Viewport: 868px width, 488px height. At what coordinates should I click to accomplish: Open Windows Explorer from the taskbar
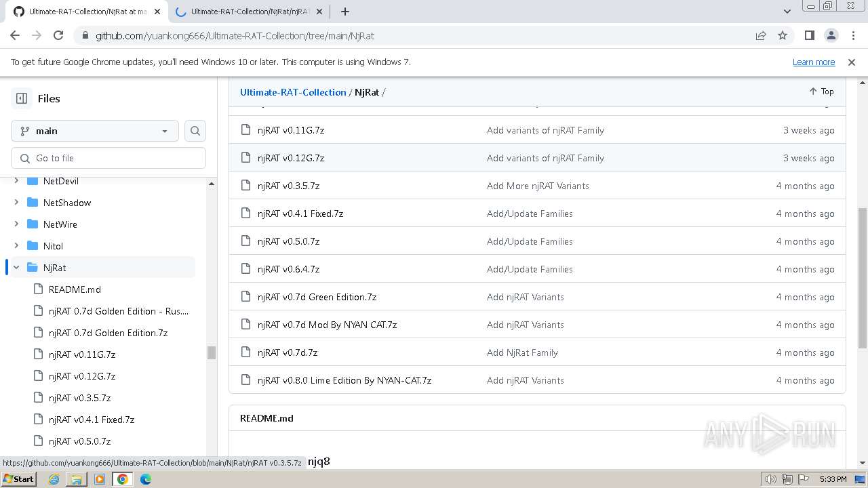click(77, 479)
